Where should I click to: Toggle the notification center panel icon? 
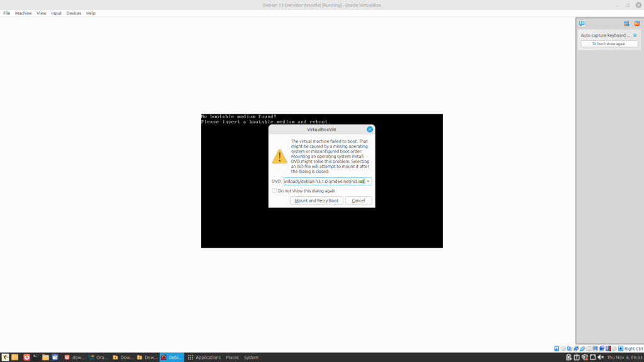582,23
